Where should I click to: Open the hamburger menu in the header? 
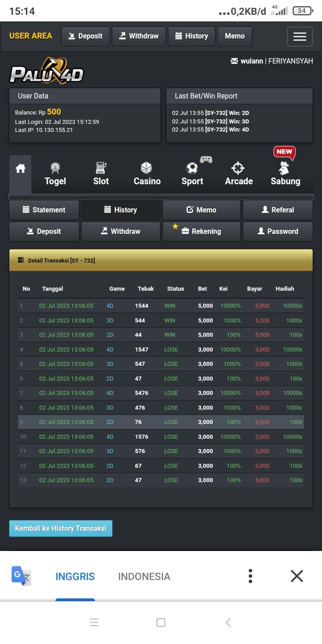click(300, 37)
